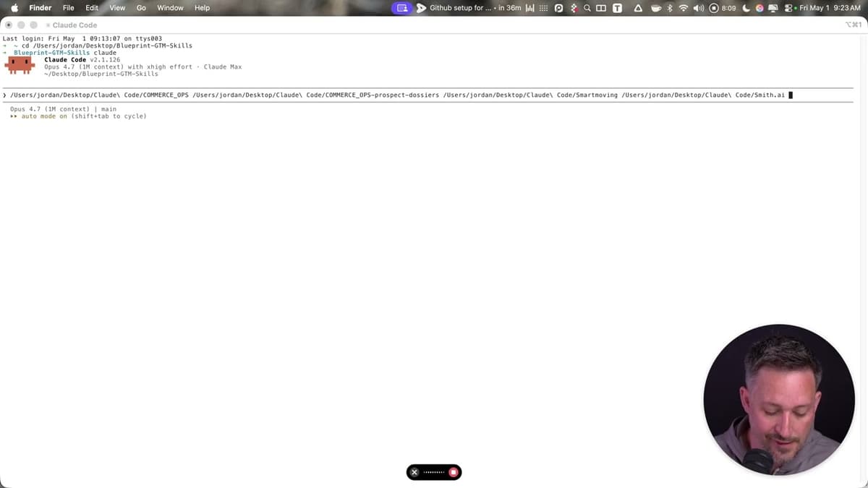Click the 'Code/Smartmoving' path in the prompt
This screenshot has height=488, width=868.
pyautogui.click(x=587, y=95)
